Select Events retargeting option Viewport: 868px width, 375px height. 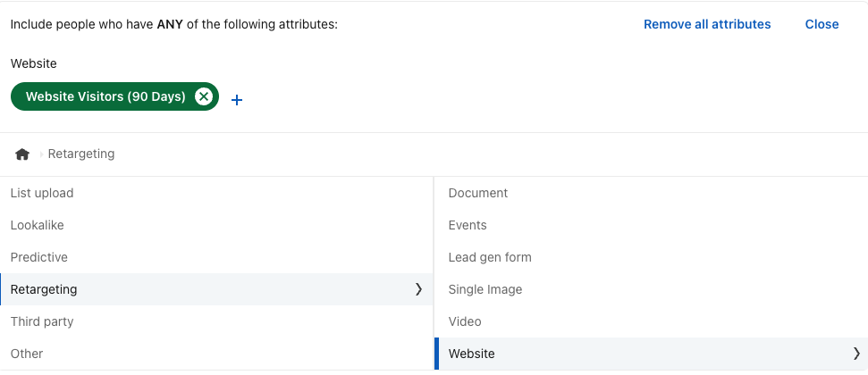(x=468, y=225)
